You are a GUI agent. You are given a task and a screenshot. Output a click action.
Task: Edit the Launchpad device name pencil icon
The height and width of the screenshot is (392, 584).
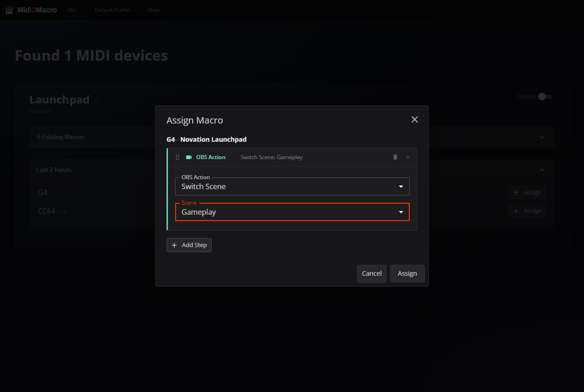tap(97, 100)
